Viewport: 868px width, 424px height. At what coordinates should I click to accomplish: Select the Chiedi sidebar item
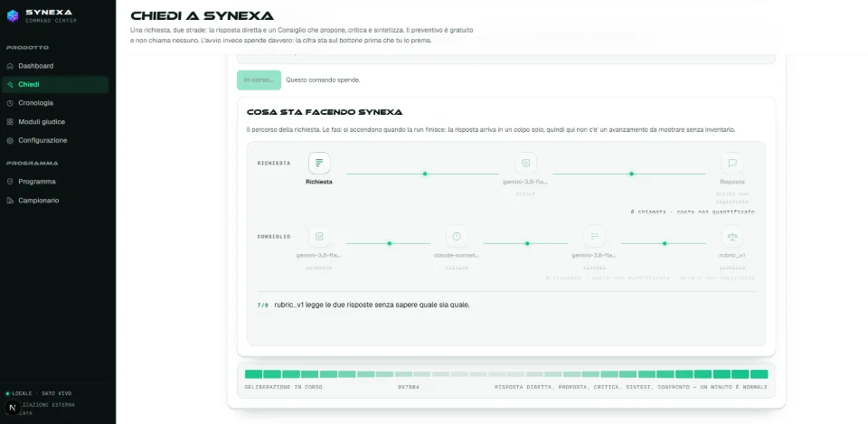point(55,85)
